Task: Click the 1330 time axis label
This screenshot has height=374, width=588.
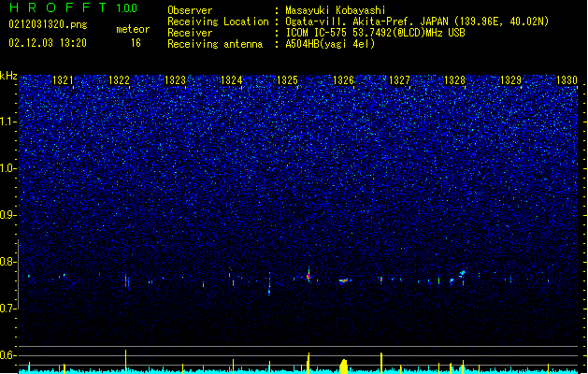Action: (x=566, y=80)
